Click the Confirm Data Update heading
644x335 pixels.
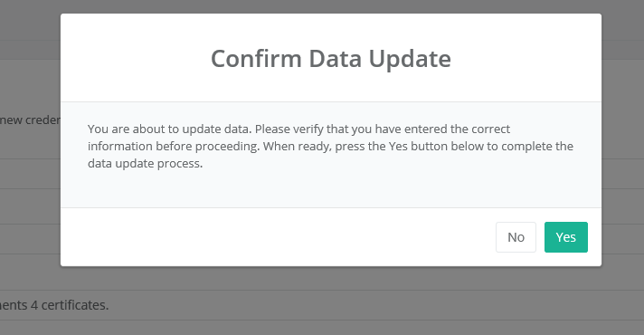pos(331,59)
